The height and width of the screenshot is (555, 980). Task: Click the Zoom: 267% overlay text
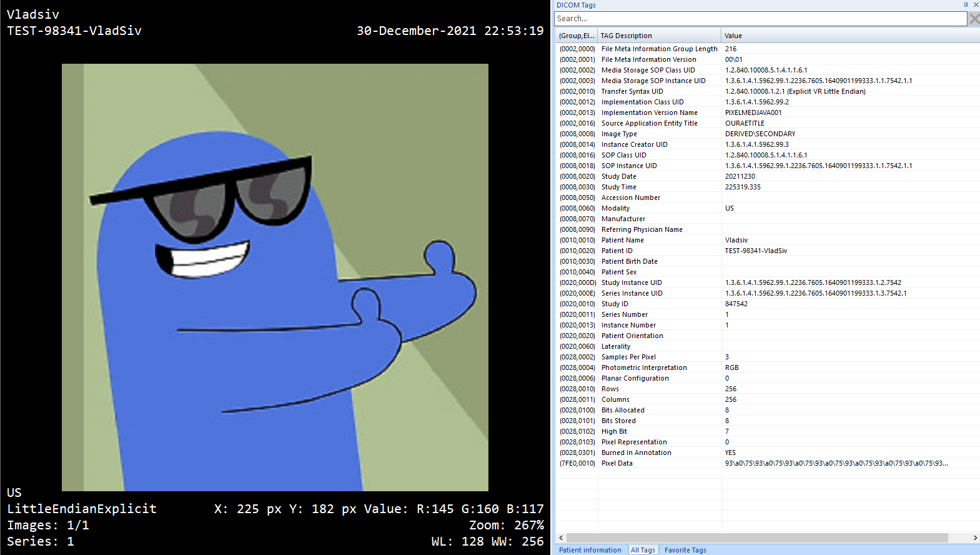(x=507, y=525)
